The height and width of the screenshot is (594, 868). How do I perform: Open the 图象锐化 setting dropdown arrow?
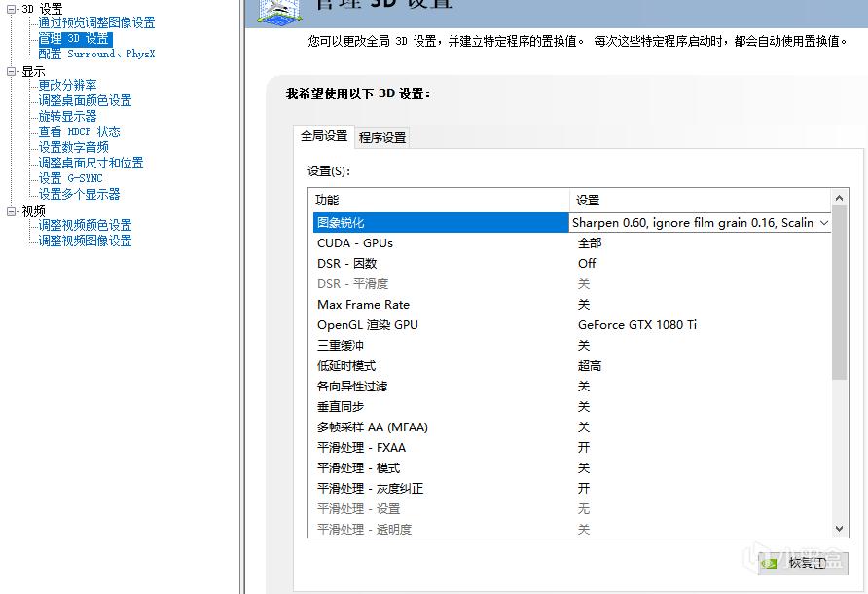824,223
